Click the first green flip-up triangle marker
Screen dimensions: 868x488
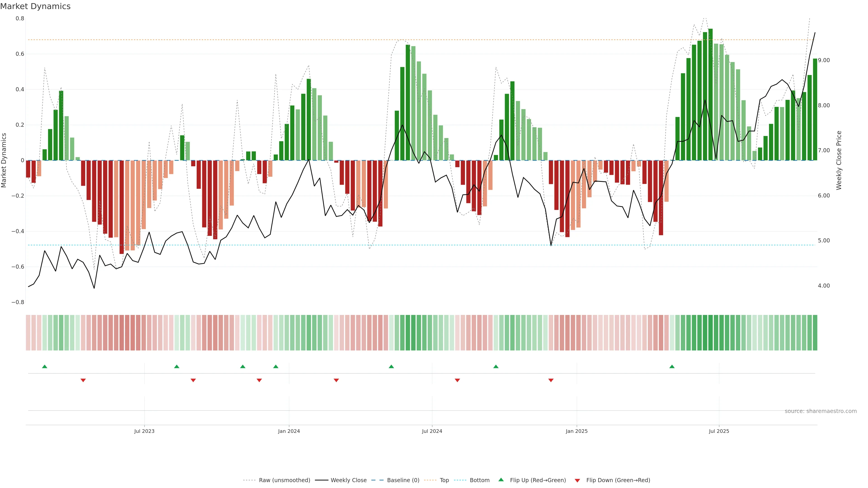click(x=45, y=366)
